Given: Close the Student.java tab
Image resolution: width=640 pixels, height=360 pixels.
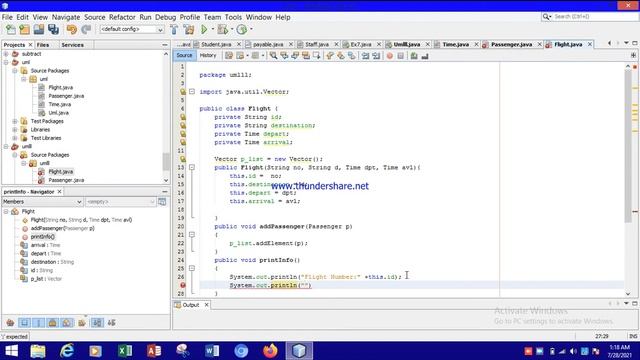Looking at the screenshot, I should pyautogui.click(x=239, y=44).
